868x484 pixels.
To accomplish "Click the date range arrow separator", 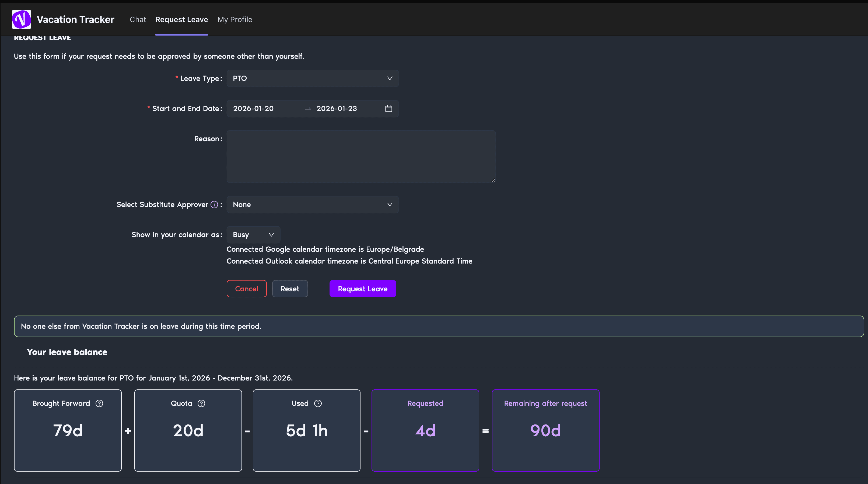I will coord(308,109).
